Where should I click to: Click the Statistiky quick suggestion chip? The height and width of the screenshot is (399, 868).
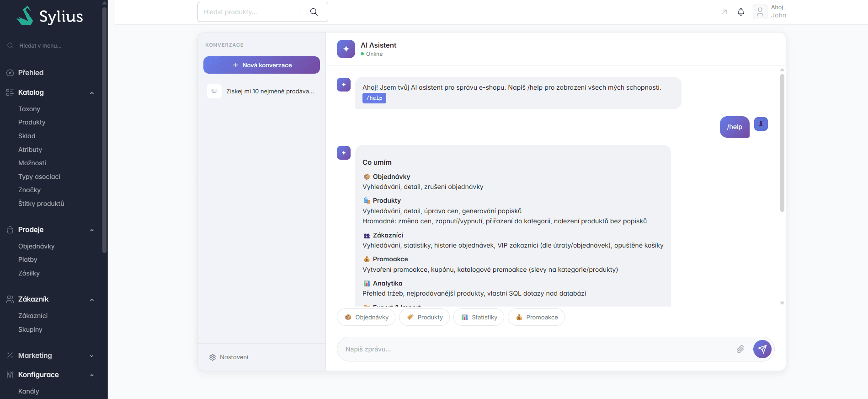[x=479, y=317]
